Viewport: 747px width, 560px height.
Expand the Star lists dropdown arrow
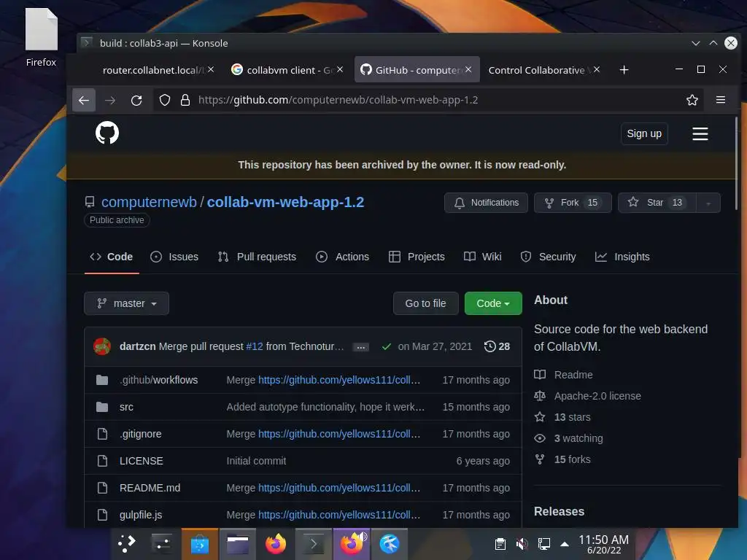(708, 203)
